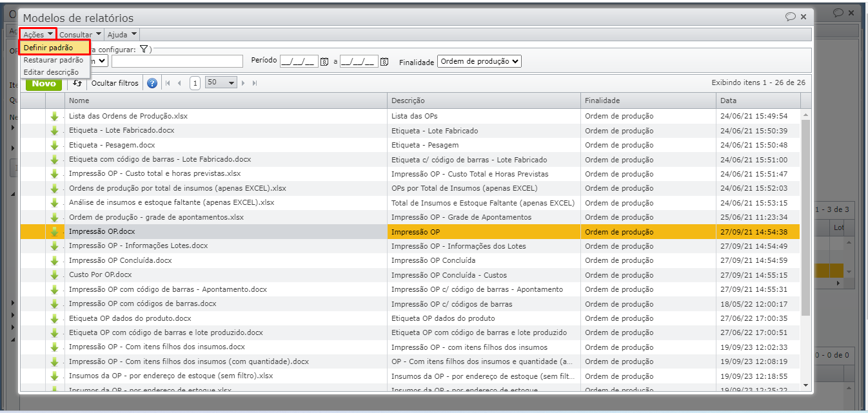Click download arrow for Custo Por OP.docx
868x413 pixels.
(x=55, y=275)
